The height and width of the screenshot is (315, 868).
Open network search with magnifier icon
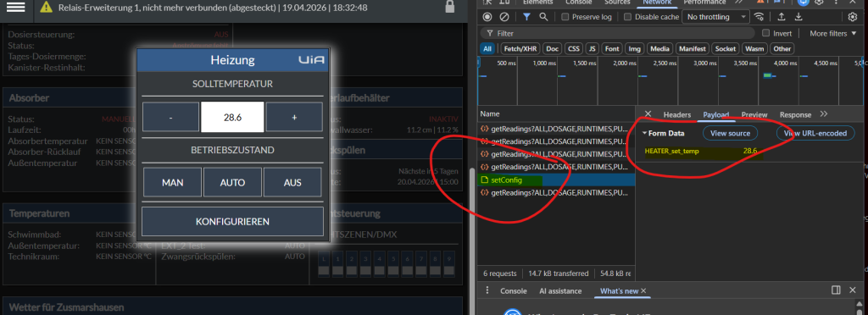[543, 17]
